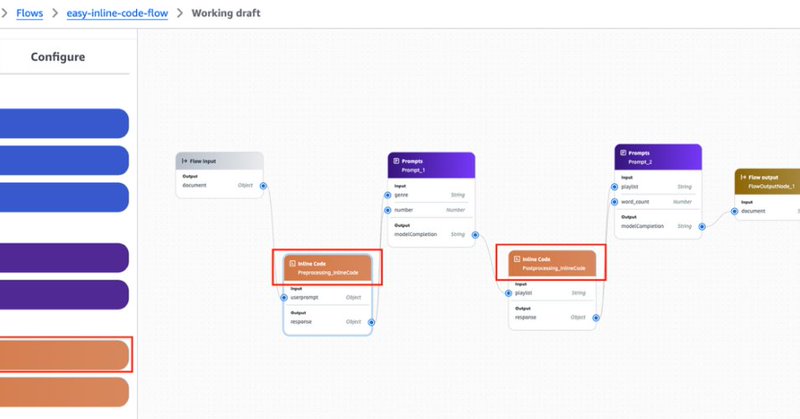
Task: Select the Preprocessing_InlineCode node header
Action: [328, 267]
